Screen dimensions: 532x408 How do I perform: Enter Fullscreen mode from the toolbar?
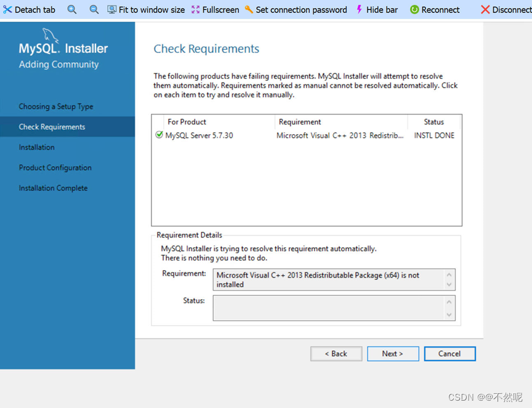coord(215,10)
